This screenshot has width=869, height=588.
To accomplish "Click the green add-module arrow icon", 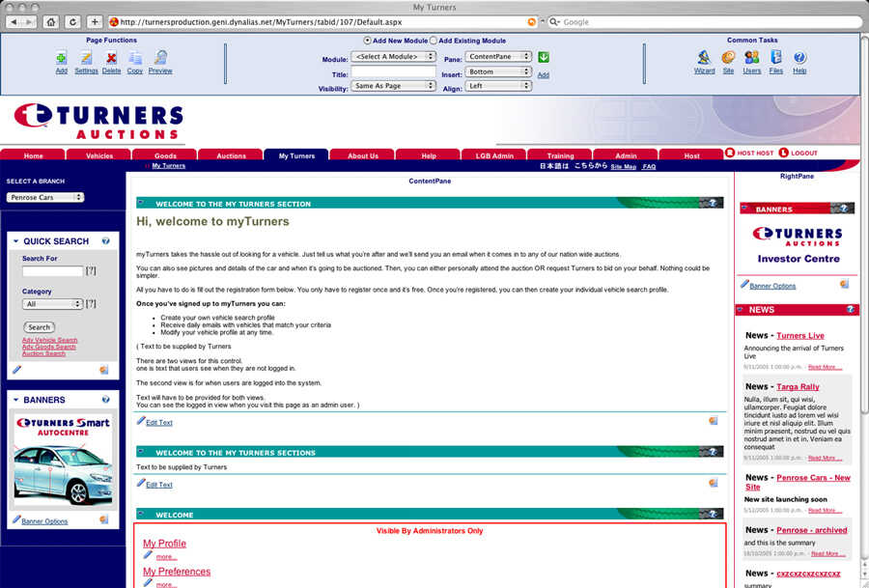I will pos(544,57).
